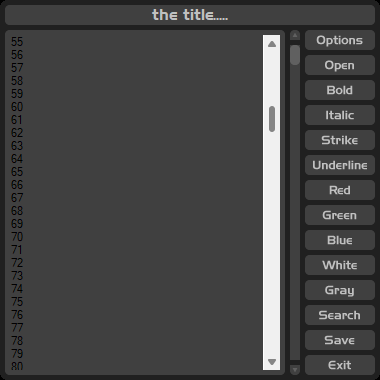Click the inner white scrollbar thumb

(x=272, y=119)
